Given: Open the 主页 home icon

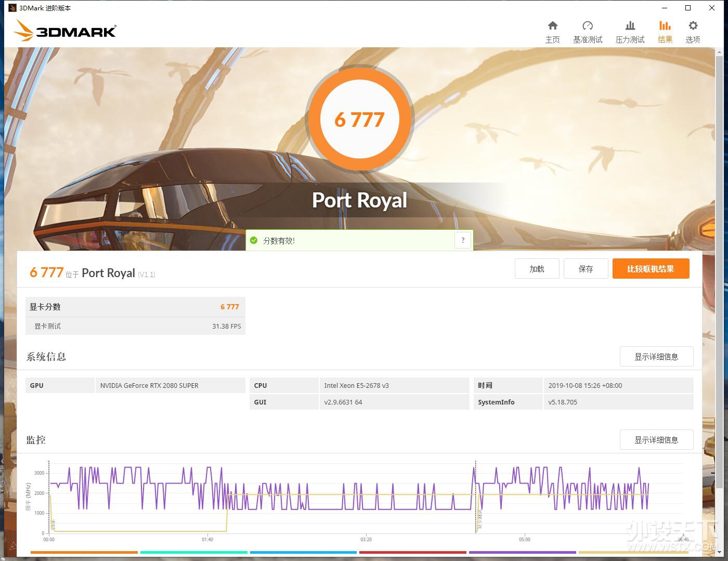Looking at the screenshot, I should 552,26.
